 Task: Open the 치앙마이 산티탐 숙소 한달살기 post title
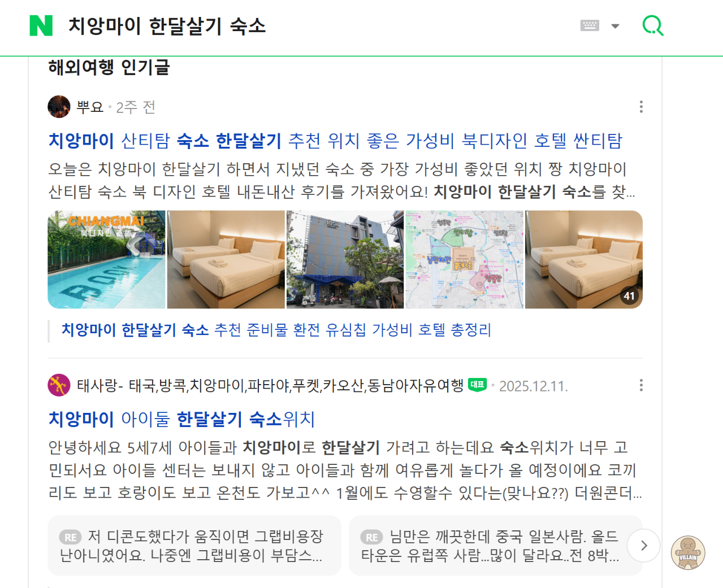pos(335,140)
